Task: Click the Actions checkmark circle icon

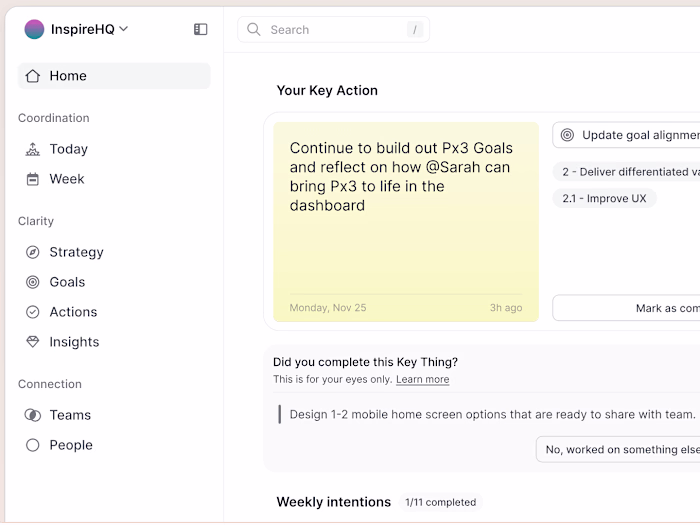Action: (33, 312)
